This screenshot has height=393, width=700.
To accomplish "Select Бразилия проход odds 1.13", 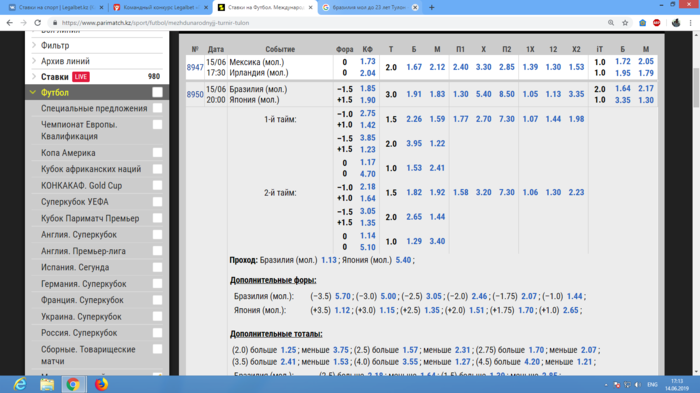I will coord(329,260).
